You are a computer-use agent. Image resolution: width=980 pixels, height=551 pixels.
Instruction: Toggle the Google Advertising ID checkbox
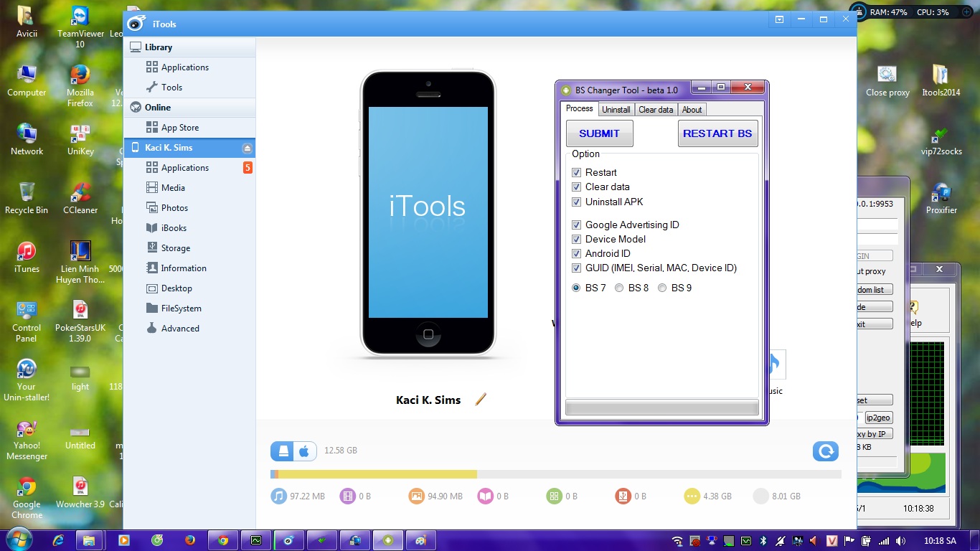(x=576, y=225)
